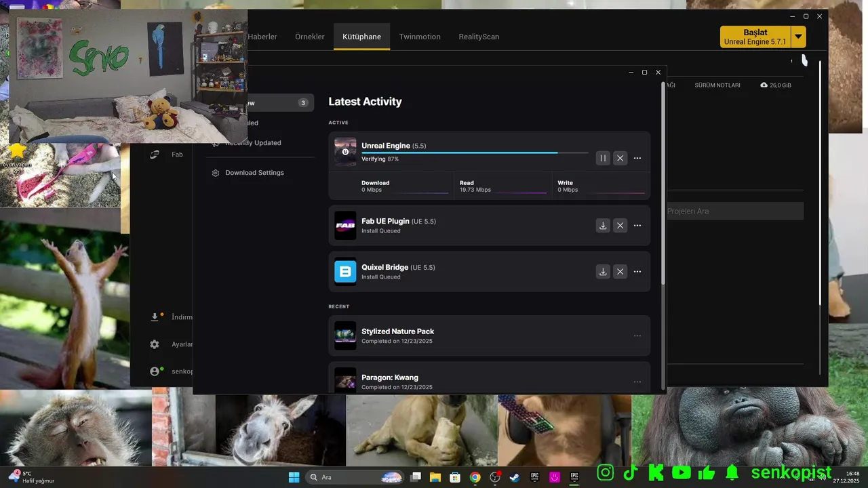Open more options for Fab UE Plugin
868x488 pixels.
[x=637, y=226]
